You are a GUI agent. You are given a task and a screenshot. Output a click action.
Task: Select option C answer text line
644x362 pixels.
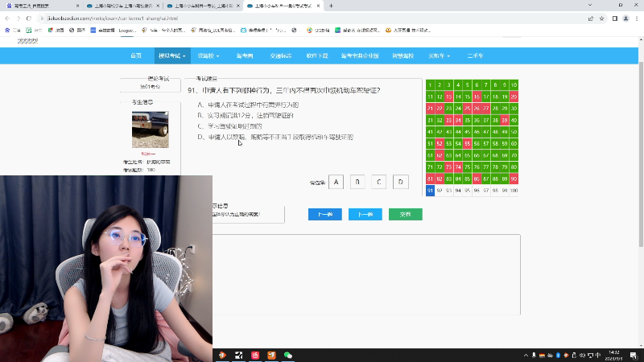[x=229, y=126]
